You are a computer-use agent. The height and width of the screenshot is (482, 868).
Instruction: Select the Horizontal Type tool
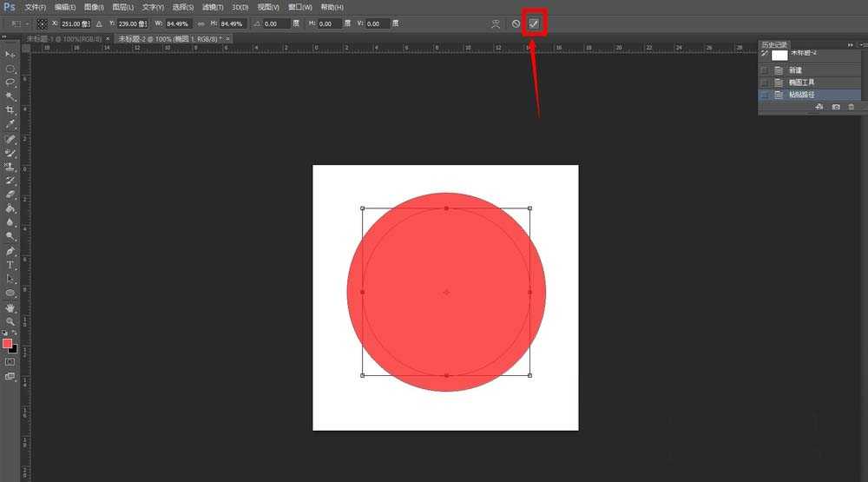(10, 265)
